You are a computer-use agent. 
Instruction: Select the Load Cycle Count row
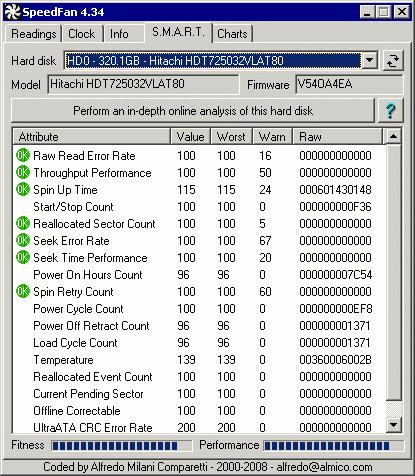(x=200, y=343)
